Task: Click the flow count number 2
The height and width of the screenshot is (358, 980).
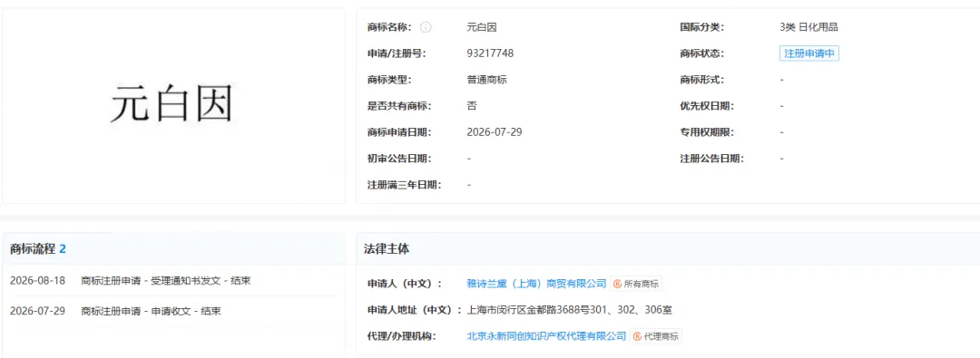Action: pyautogui.click(x=63, y=248)
